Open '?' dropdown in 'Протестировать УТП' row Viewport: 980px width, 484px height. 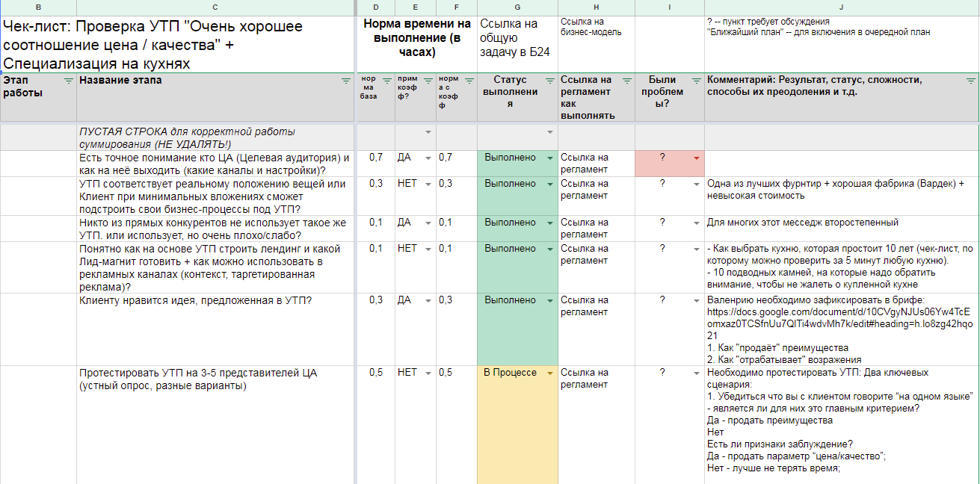tap(697, 373)
